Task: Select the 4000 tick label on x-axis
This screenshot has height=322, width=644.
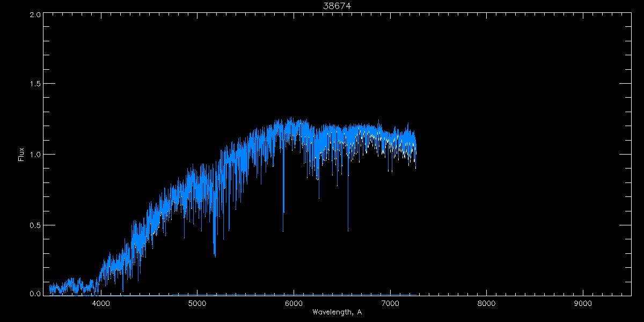Action: pos(101,303)
